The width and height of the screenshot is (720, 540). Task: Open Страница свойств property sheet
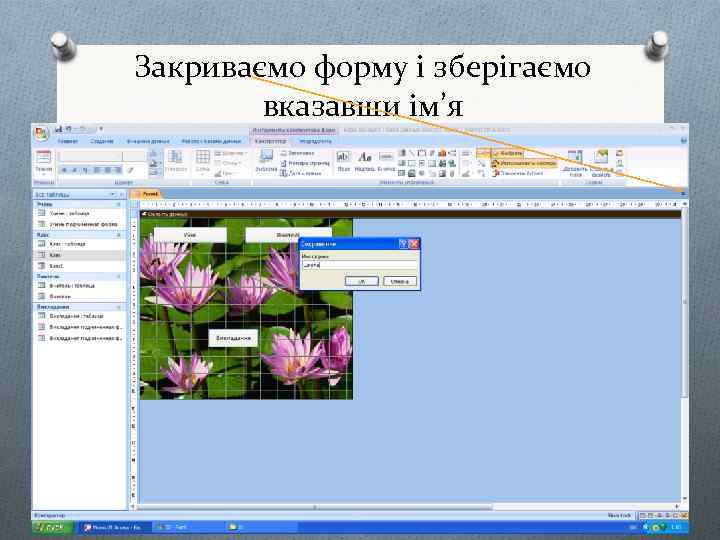(x=601, y=163)
